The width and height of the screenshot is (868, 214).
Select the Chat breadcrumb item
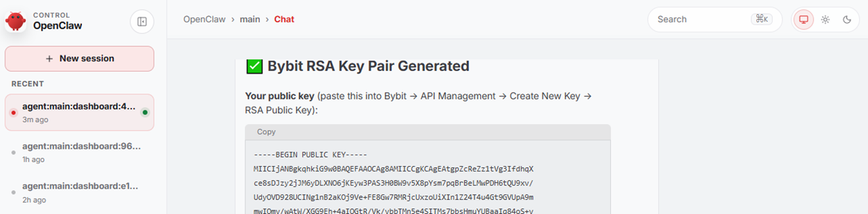[284, 19]
